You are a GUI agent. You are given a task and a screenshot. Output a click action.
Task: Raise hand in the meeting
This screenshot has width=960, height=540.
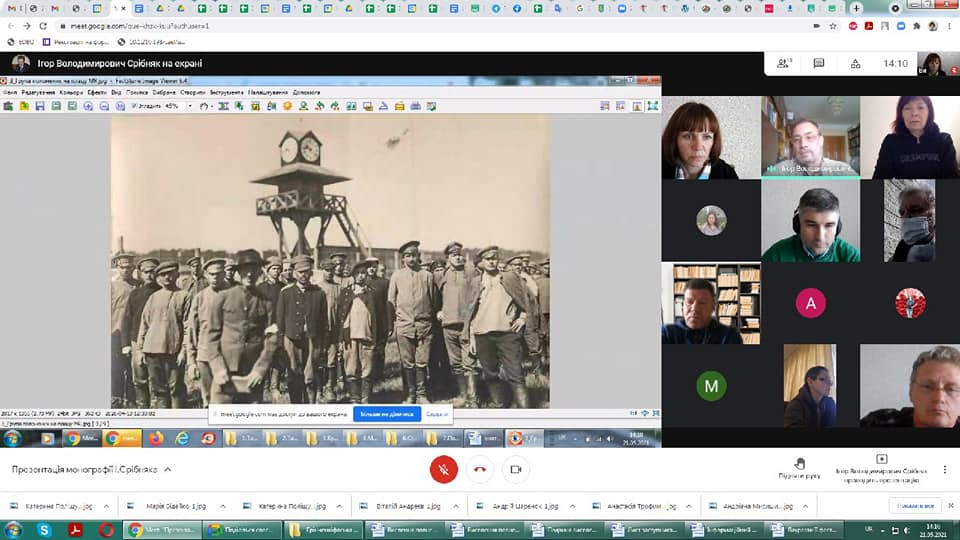click(x=799, y=467)
